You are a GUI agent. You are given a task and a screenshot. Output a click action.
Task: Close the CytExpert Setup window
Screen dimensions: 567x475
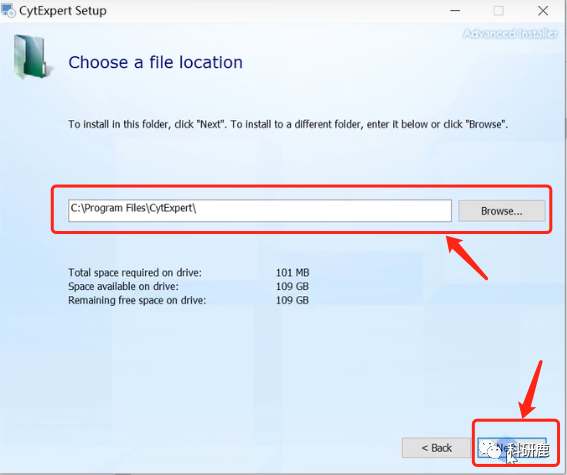(543, 11)
